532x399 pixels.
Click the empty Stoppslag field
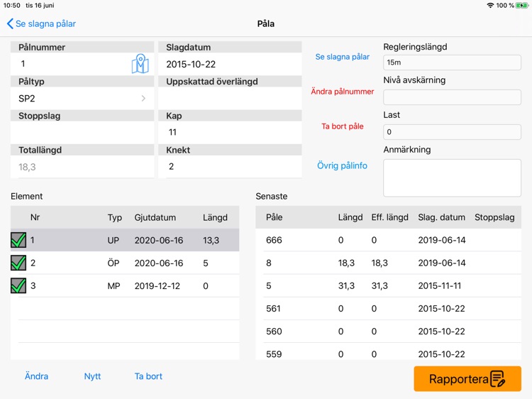[82, 133]
